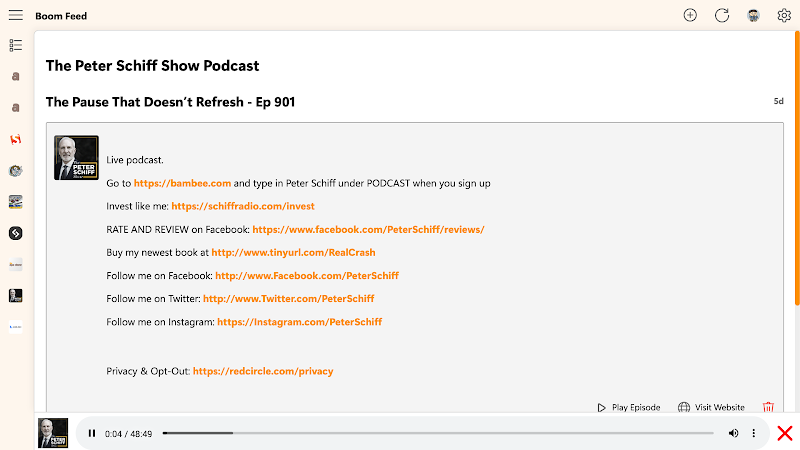Click the 'Live podcast.' text
The image size is (800, 450).
135,160
